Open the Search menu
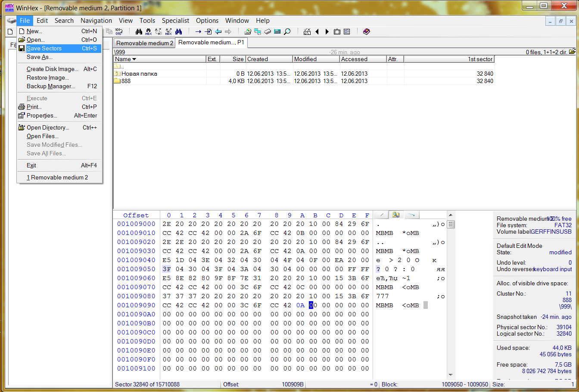Viewport: 579px width, 392px height. (64, 21)
